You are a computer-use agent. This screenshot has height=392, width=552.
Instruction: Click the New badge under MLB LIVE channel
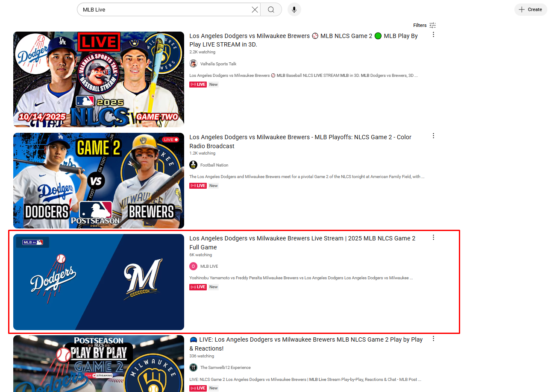214,287
